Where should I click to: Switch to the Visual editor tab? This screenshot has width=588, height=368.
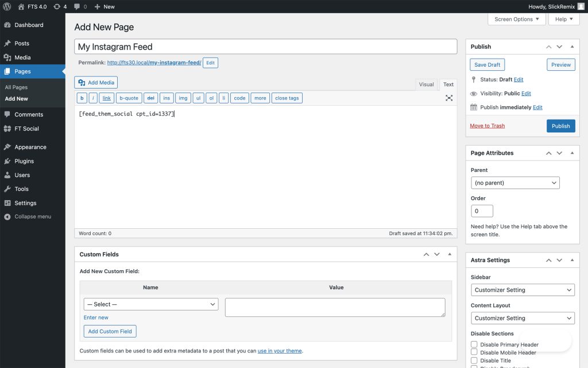[x=426, y=85]
